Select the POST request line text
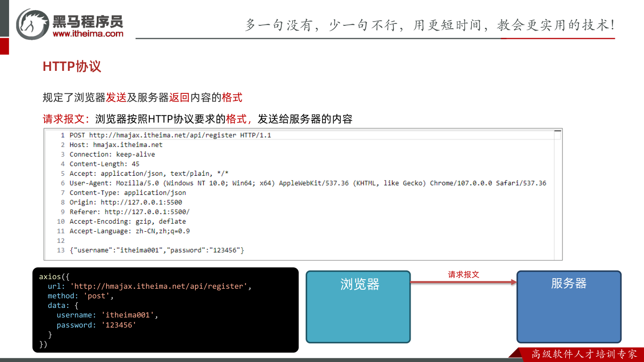Viewport: 644px width, 362px height. [x=170, y=136]
